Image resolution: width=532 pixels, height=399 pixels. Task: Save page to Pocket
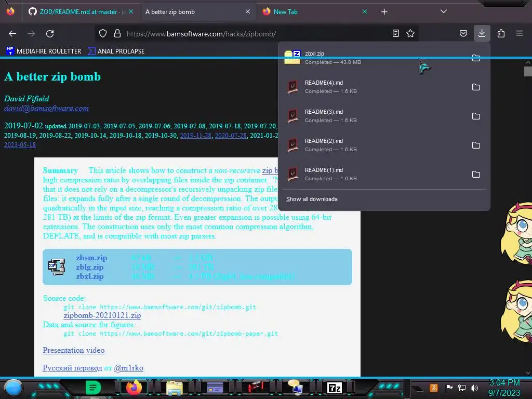(x=463, y=33)
